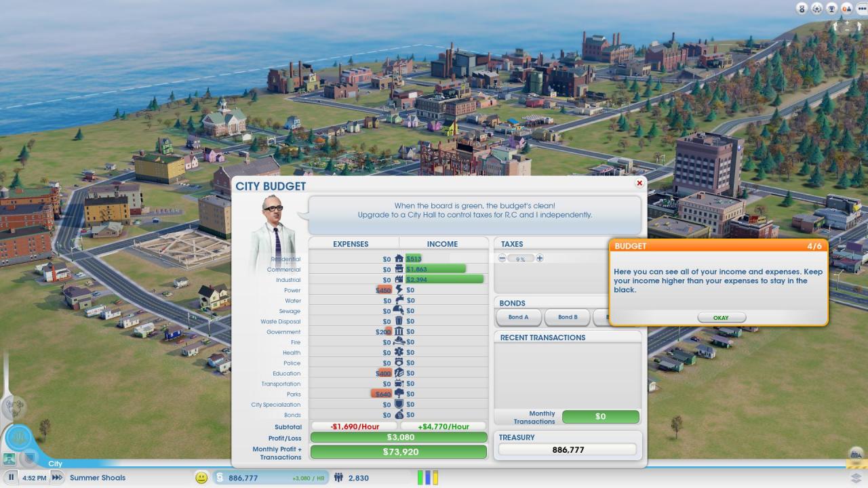The image size is (868, 488).
Task: Click the mayor portrait icon bottom left
Action: click(9, 459)
